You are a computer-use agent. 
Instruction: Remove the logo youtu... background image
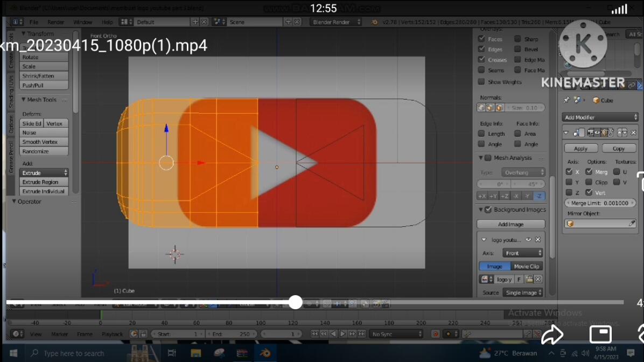click(537, 240)
